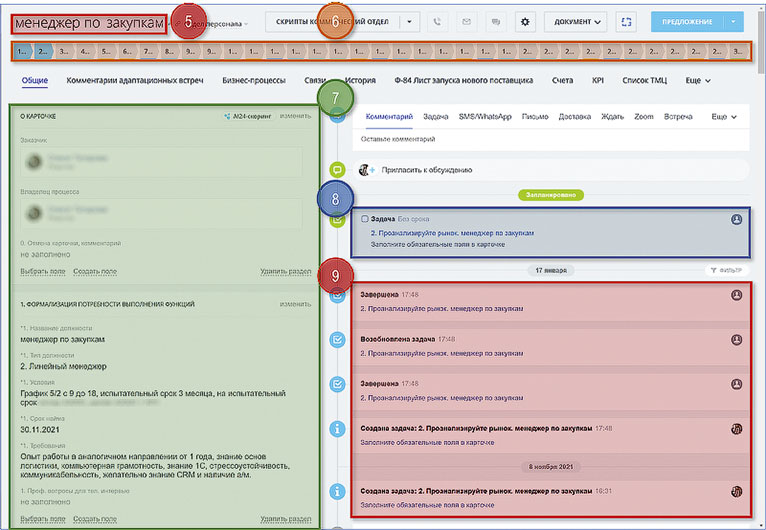This screenshot has width=766, height=530.
Task: Click the phone call icon in the header
Action: (437, 22)
